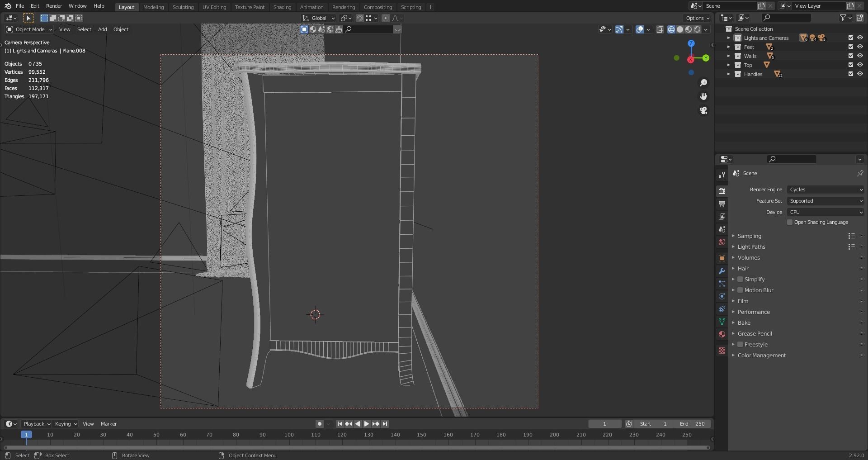Switch to Wireframe viewport shading
The height and width of the screenshot is (460, 868).
[671, 29]
